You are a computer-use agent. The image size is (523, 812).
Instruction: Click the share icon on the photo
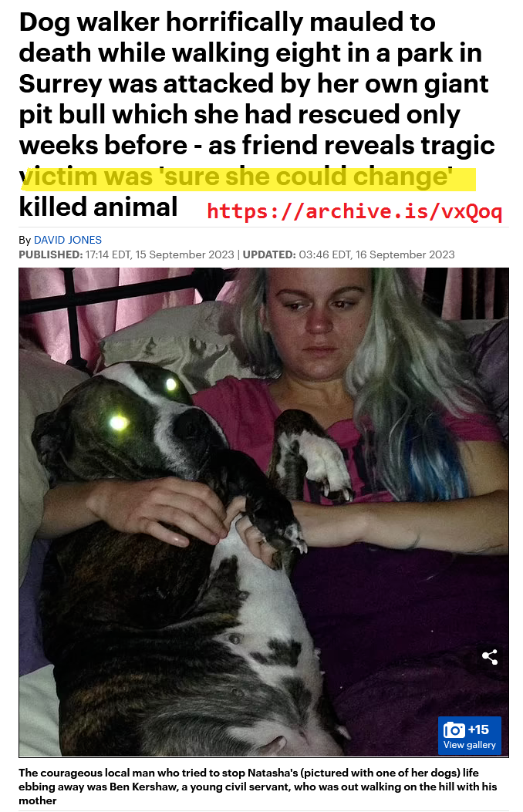point(489,657)
